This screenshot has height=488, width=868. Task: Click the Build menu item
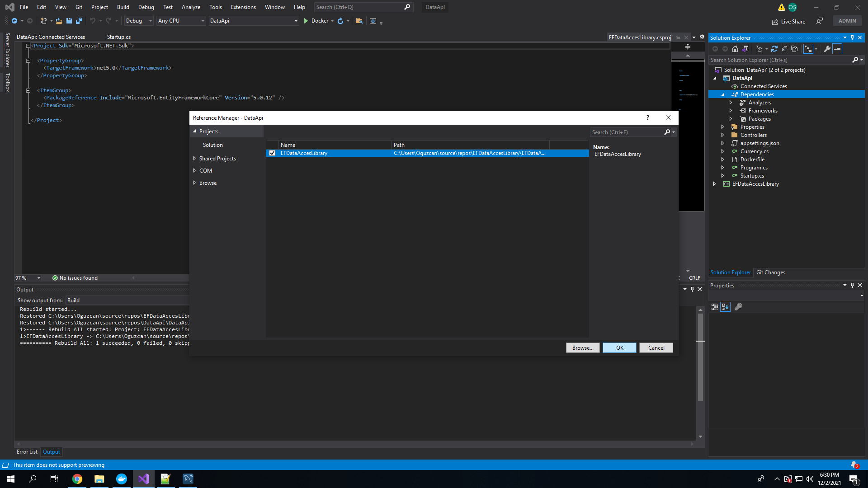pyautogui.click(x=122, y=7)
